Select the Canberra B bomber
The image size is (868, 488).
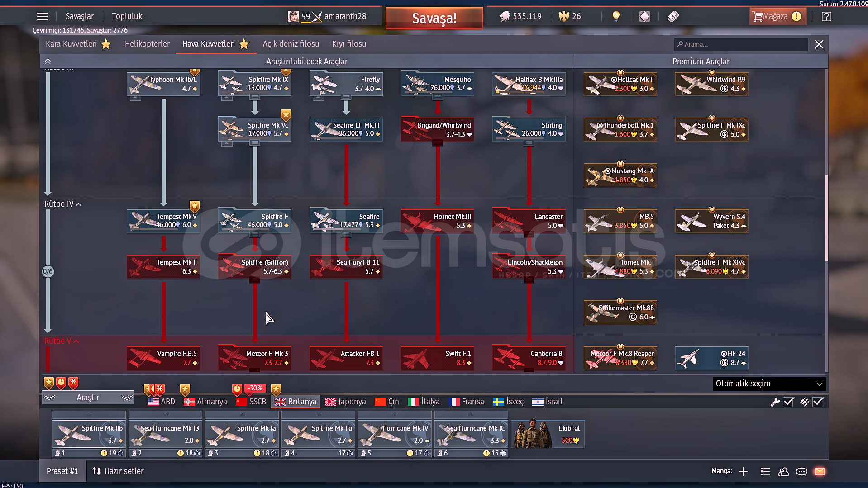coord(529,358)
